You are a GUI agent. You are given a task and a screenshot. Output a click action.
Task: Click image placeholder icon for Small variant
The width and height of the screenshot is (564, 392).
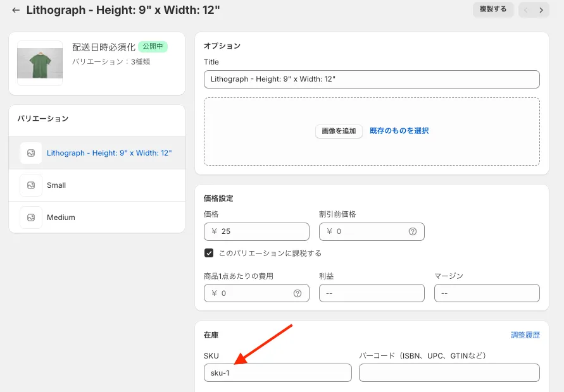pos(31,185)
